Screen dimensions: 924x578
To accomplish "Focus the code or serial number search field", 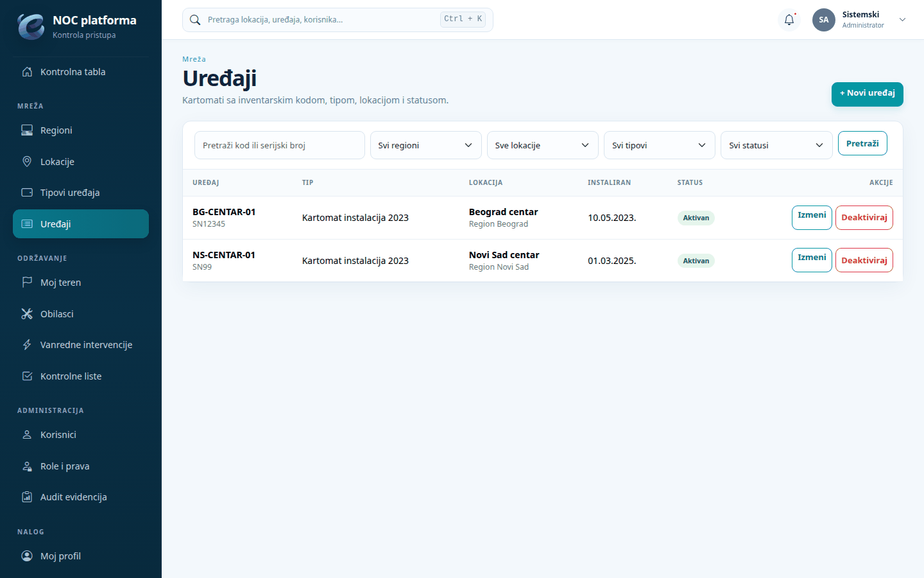I will coord(280,145).
